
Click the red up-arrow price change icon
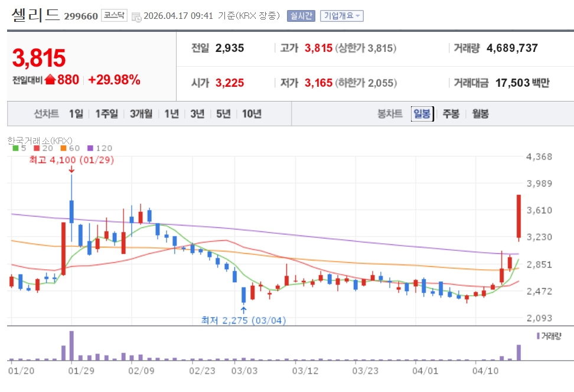tap(50, 80)
